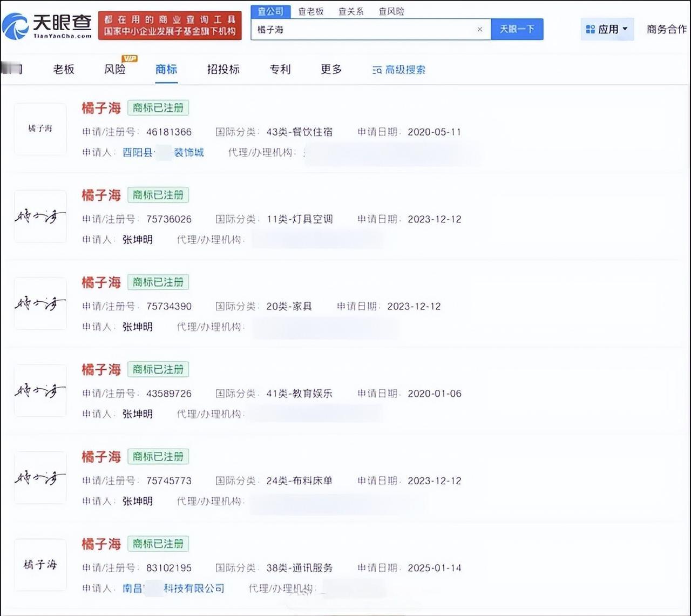Open trademark image for registration 75745773

click(x=40, y=478)
